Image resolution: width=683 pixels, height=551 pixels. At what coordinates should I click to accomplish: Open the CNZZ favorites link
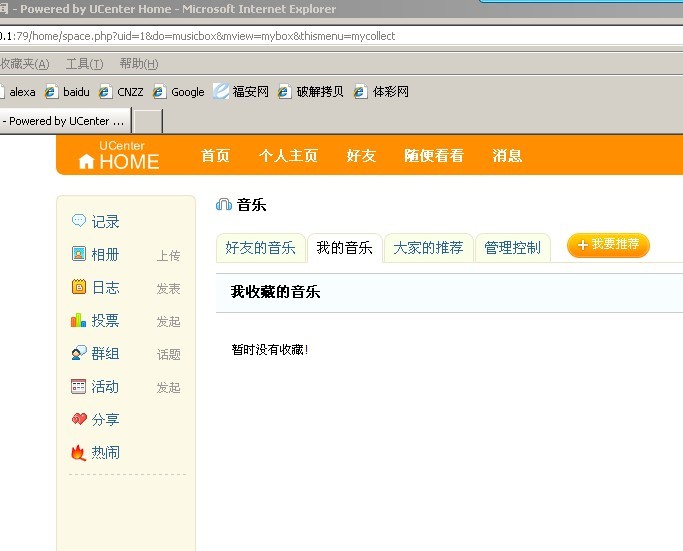click(130, 92)
